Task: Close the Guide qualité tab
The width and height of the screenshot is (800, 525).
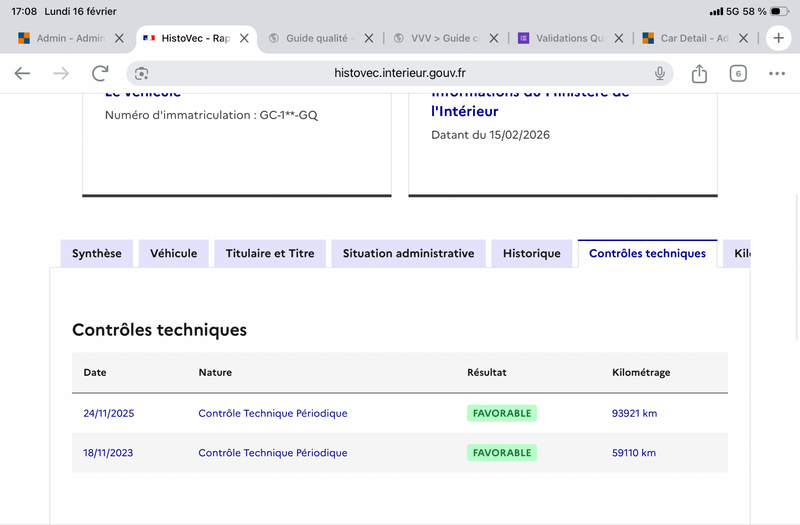Action: (x=368, y=38)
